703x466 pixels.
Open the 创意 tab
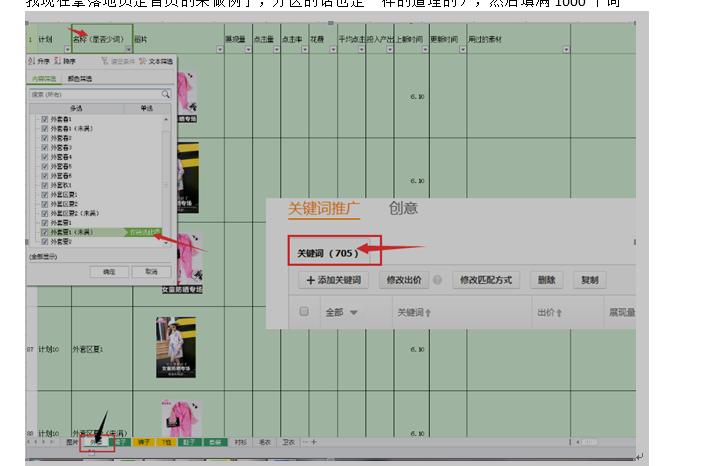tap(403, 208)
